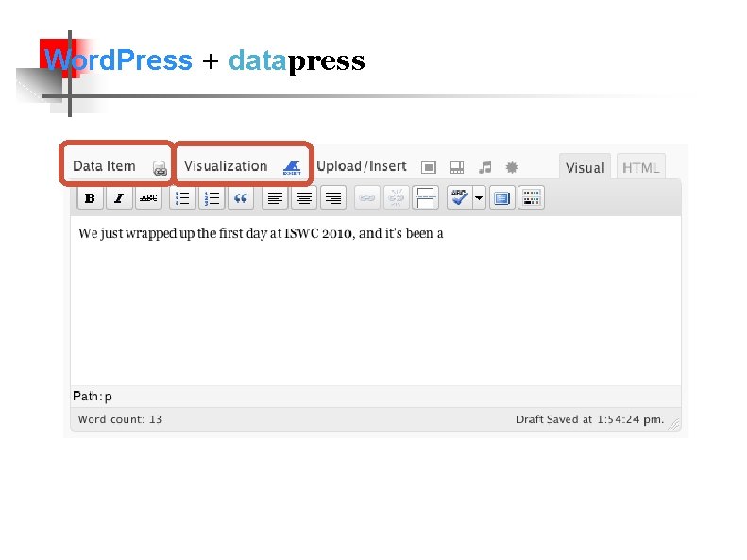Align text right
This screenshot has height=560, width=747.
[333, 197]
